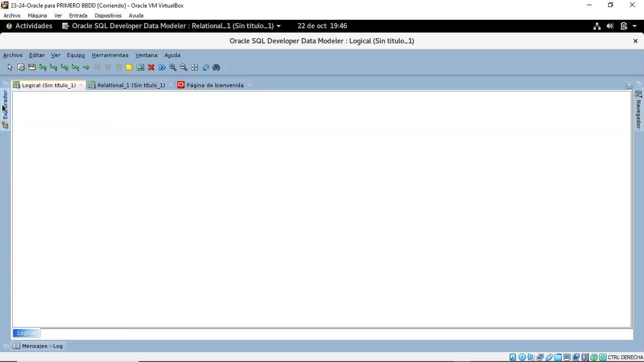The width and height of the screenshot is (644, 362).
Task: Open the Navegador panel icon
Action: tap(639, 94)
